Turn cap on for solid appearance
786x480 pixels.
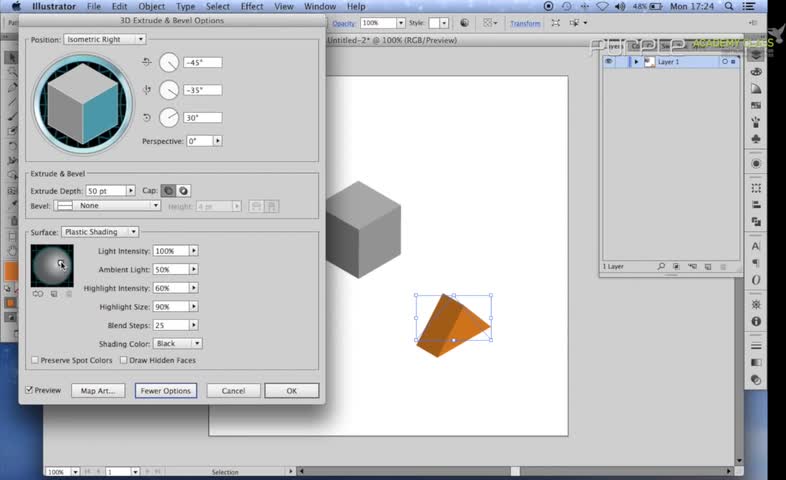(x=168, y=191)
